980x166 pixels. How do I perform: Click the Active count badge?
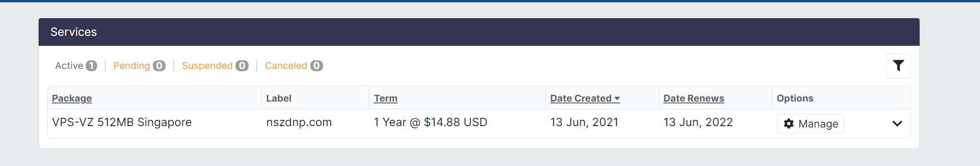pyautogui.click(x=91, y=66)
